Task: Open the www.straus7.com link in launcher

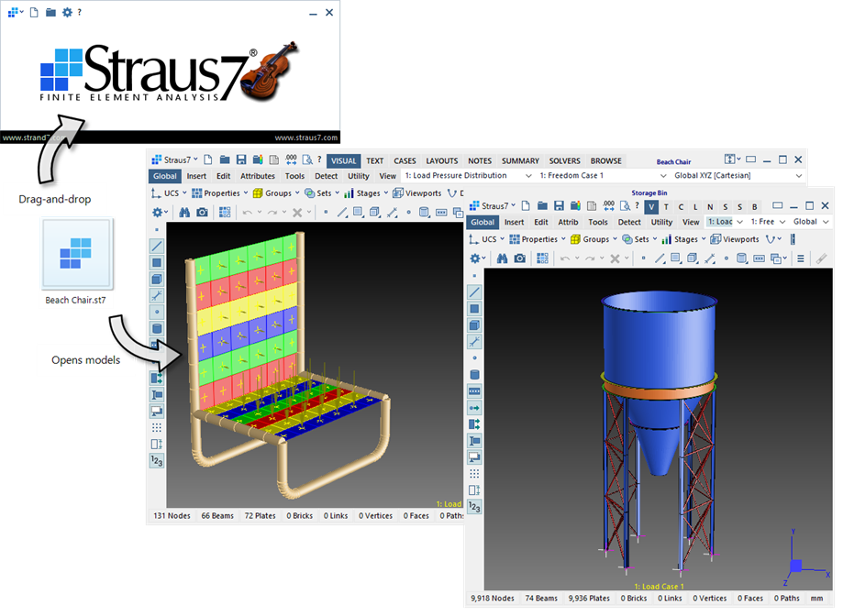Action: pyautogui.click(x=306, y=137)
